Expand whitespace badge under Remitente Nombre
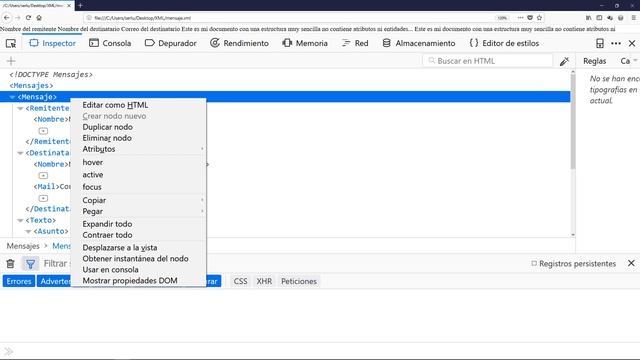This screenshot has width=640, height=360. (43, 131)
